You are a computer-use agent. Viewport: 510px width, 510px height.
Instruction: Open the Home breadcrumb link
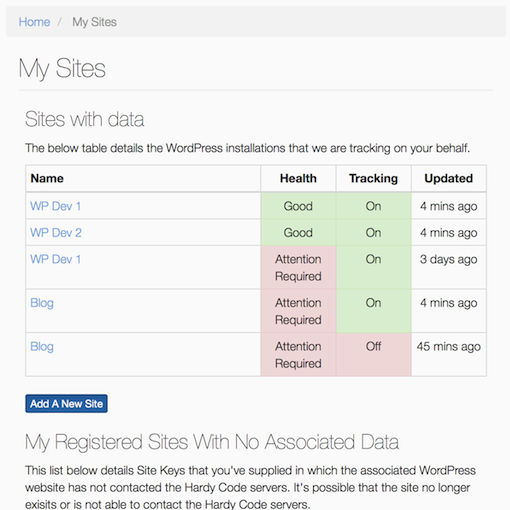pos(34,22)
